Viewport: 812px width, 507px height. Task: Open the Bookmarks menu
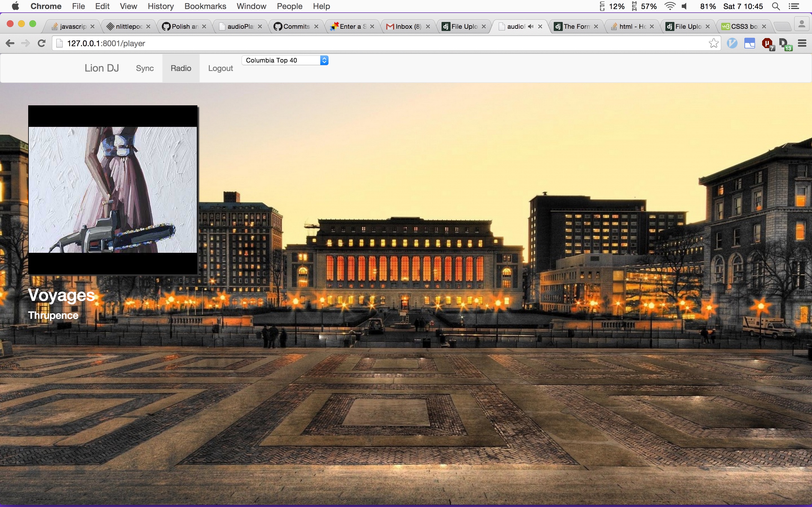pyautogui.click(x=205, y=6)
